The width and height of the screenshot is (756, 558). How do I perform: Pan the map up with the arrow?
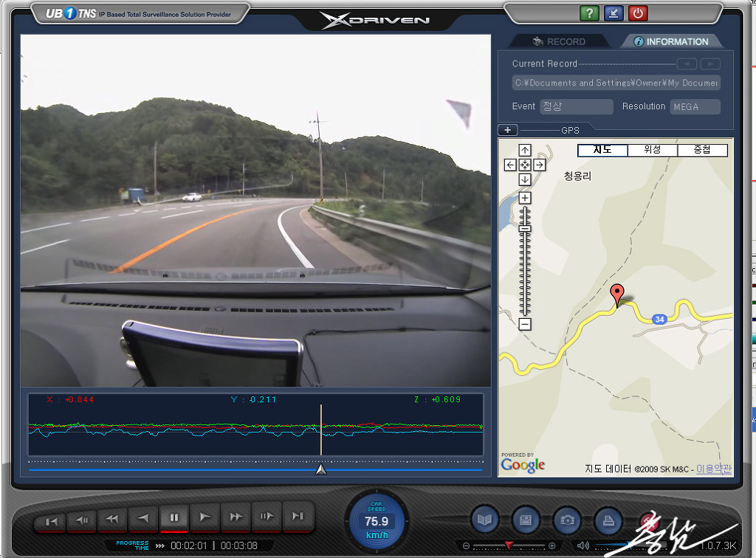coord(525,151)
